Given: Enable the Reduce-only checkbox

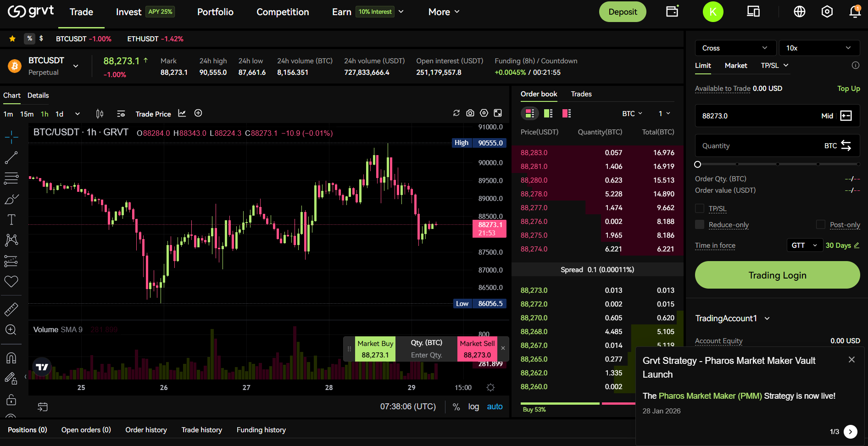Looking at the screenshot, I should [x=699, y=224].
